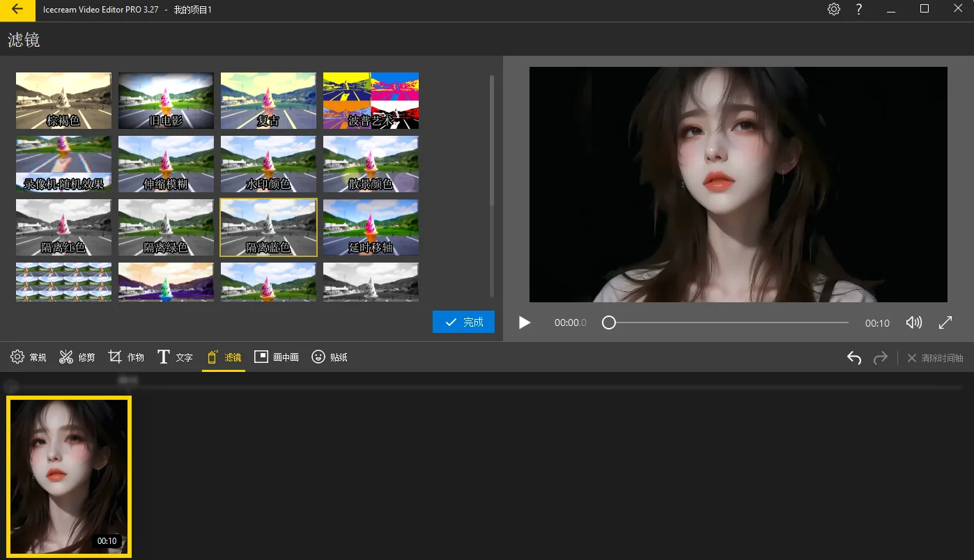Mute the preview volume speaker icon

[913, 322]
